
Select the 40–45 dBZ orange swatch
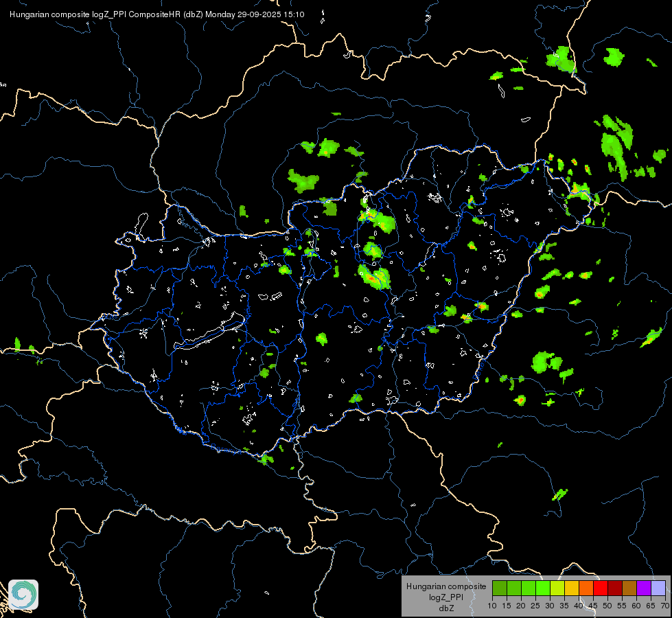[x=586, y=588]
